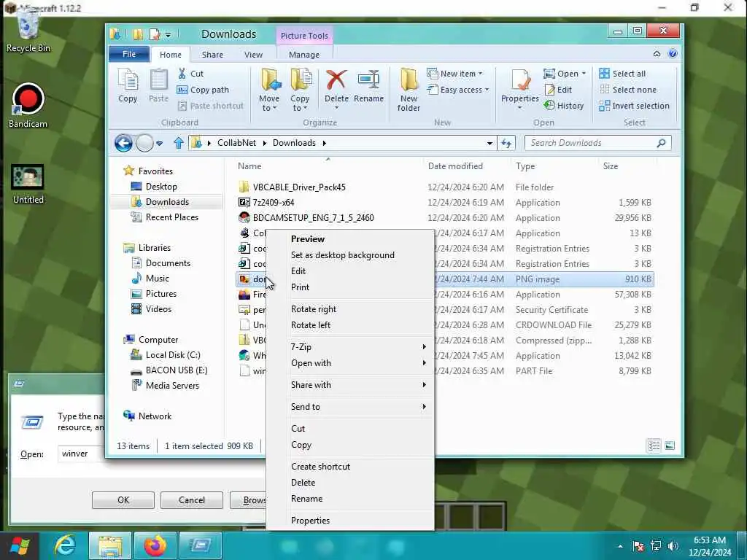Click CollabNet in the address breadcrumb
Image resolution: width=747 pixels, height=560 pixels.
tap(236, 143)
